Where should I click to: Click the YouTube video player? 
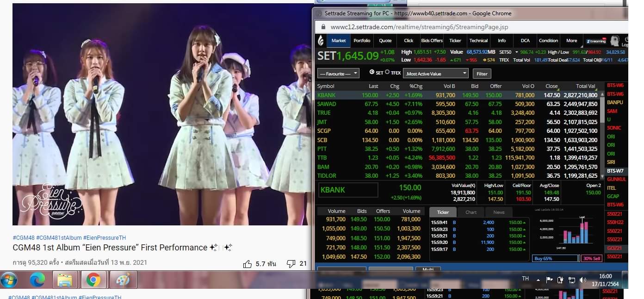tap(162, 114)
